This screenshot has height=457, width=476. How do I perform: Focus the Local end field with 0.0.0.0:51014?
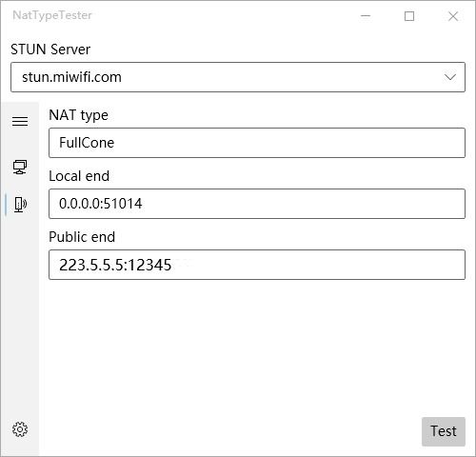(x=257, y=204)
